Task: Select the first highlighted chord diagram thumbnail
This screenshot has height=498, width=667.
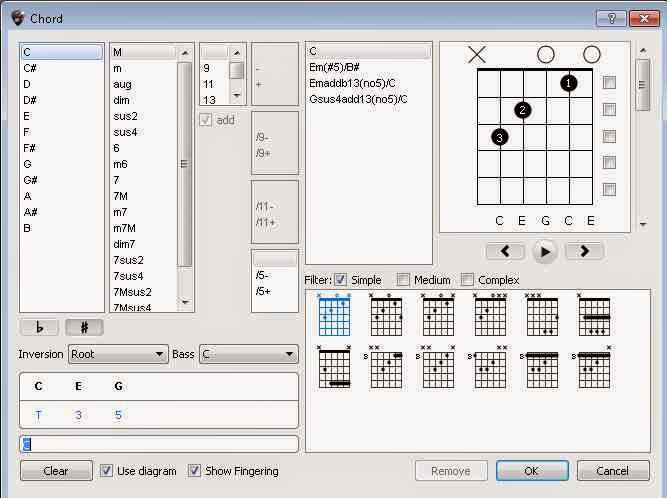Action: tap(334, 315)
